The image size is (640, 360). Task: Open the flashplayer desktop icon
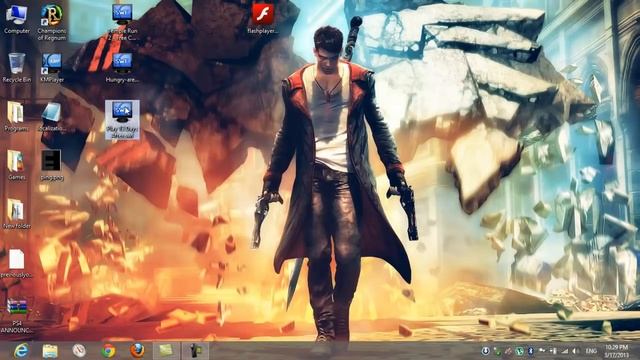(262, 18)
